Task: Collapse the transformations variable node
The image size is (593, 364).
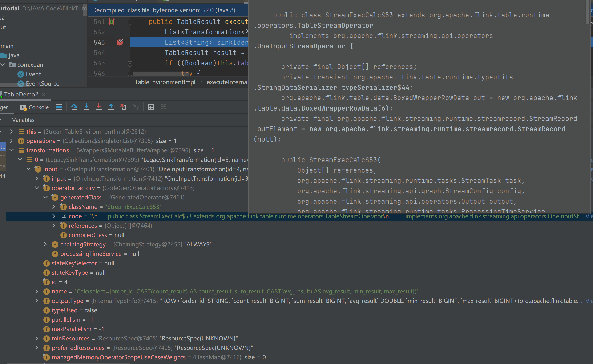Action: click(x=12, y=150)
